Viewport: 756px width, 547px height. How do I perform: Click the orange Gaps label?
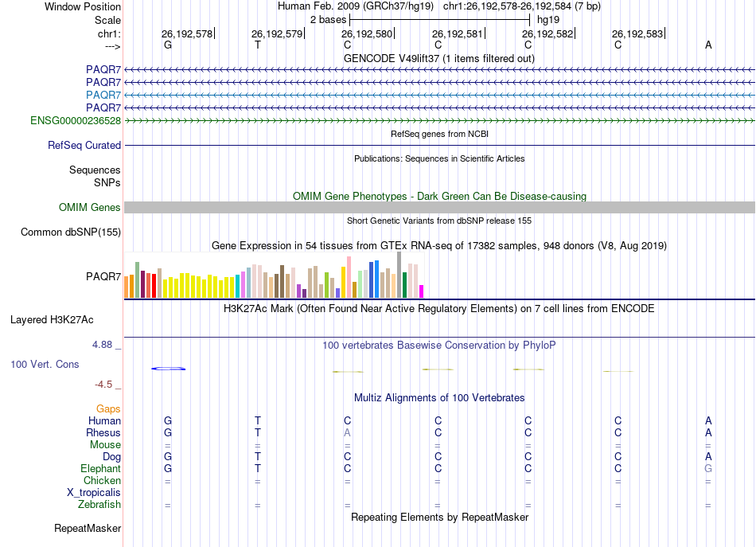click(x=108, y=409)
